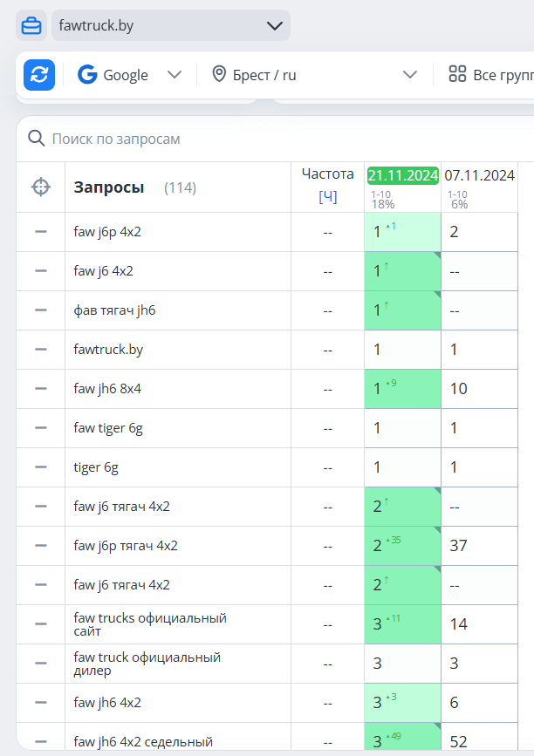Click the blue refresh positions icon
The height and width of the screenshot is (756, 534).
(39, 75)
